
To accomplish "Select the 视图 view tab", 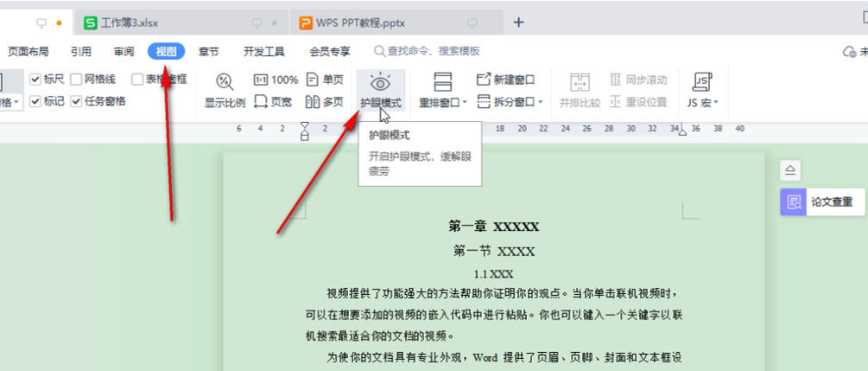I will [x=167, y=52].
